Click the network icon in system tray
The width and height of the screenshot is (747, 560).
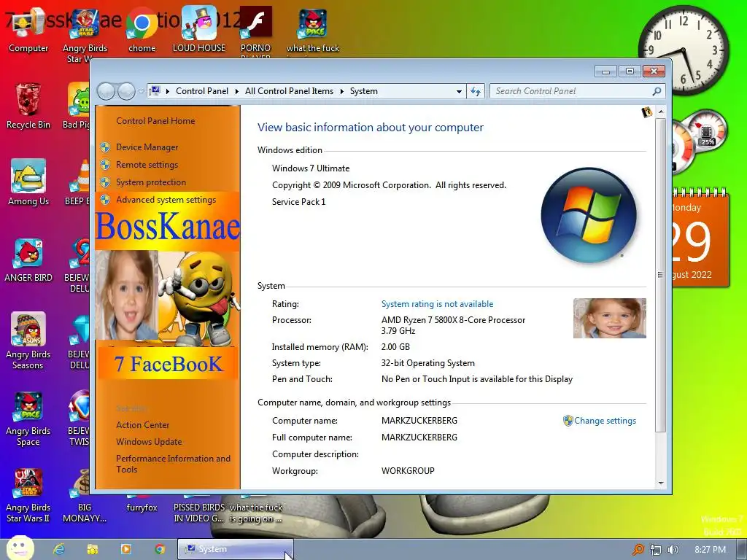point(656,550)
